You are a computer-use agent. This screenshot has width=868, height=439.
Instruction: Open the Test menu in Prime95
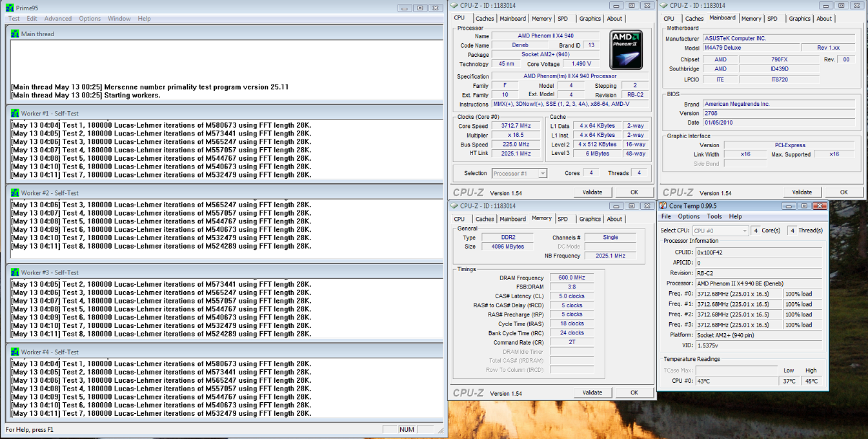[x=14, y=19]
